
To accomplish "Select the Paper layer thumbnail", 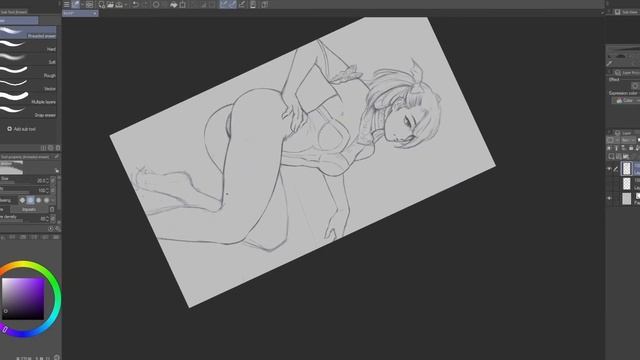I will pos(627,199).
